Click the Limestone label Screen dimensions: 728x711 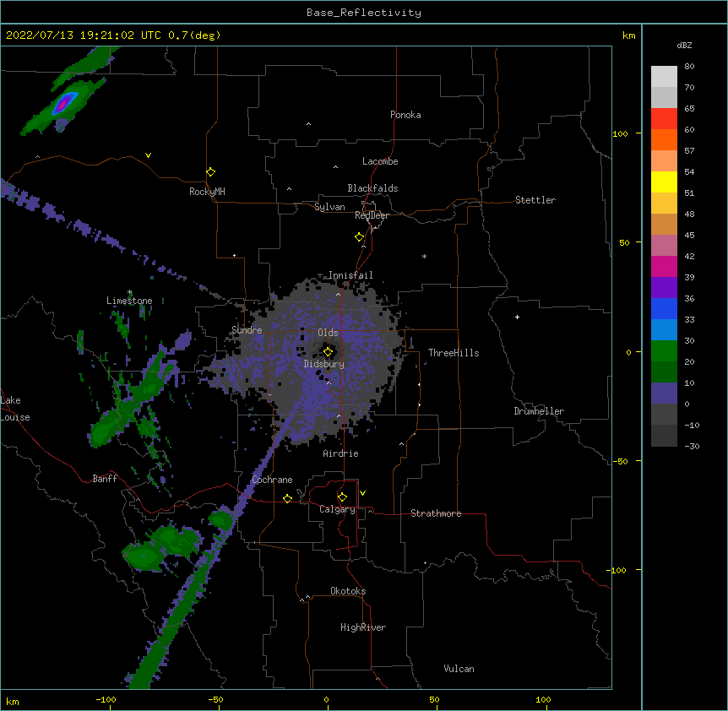tap(129, 301)
